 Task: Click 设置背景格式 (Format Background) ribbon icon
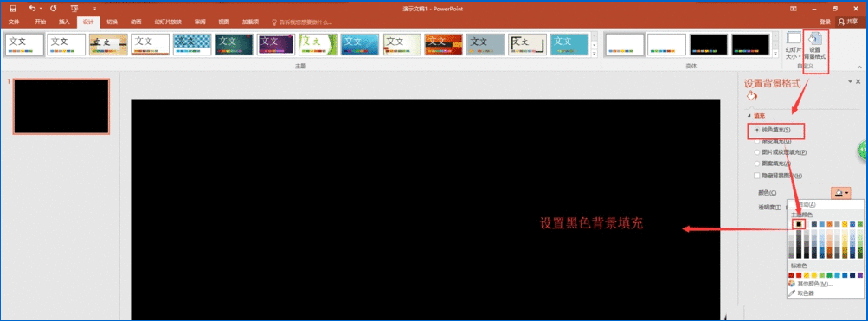coord(815,45)
